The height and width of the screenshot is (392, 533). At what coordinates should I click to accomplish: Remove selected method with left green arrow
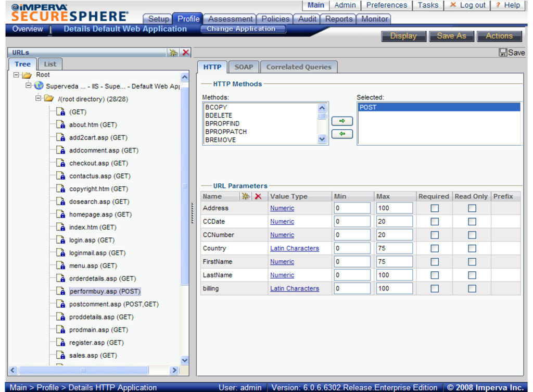pos(342,134)
